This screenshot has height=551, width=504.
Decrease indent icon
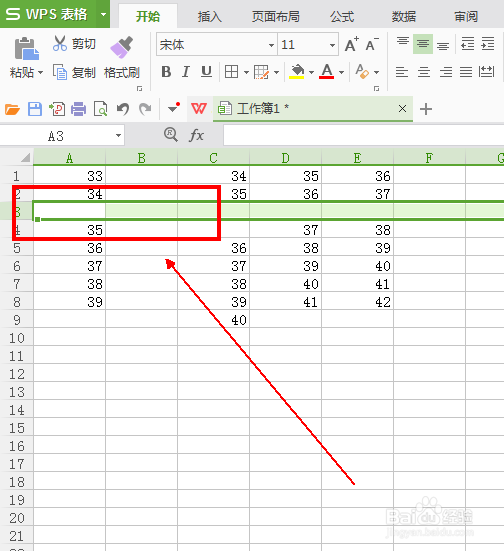(467, 44)
